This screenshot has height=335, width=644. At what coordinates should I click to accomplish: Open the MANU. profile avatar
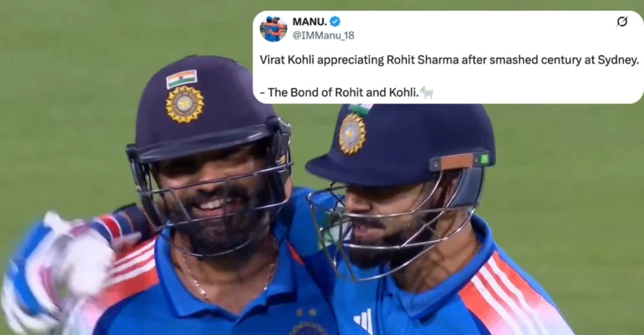pyautogui.click(x=273, y=28)
